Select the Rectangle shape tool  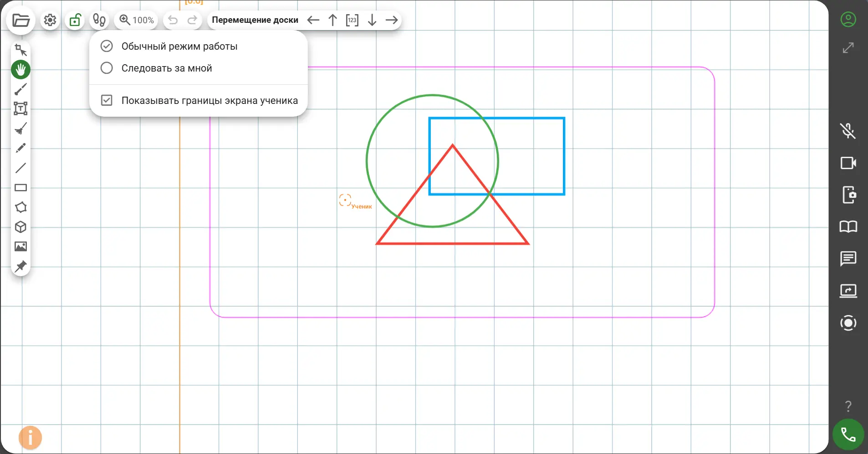point(20,188)
